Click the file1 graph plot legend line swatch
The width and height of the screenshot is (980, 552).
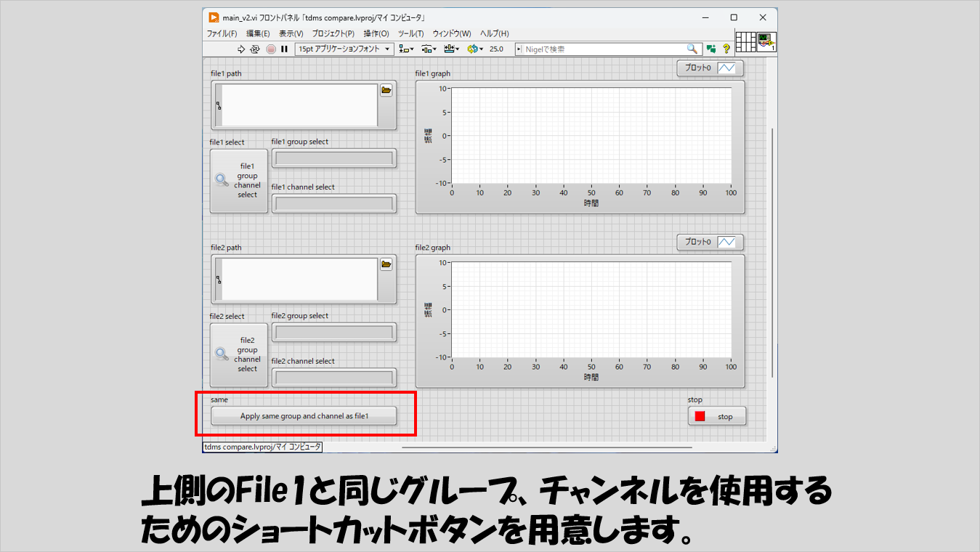[727, 68]
